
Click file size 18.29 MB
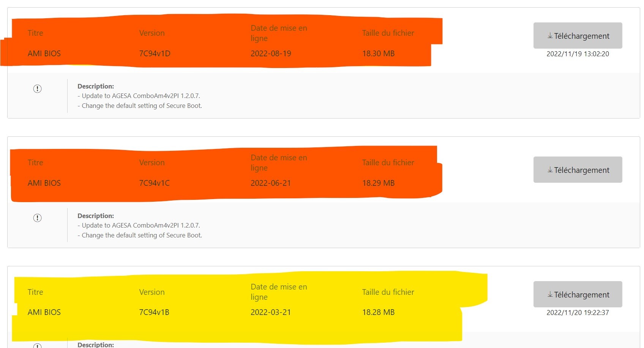tap(378, 183)
